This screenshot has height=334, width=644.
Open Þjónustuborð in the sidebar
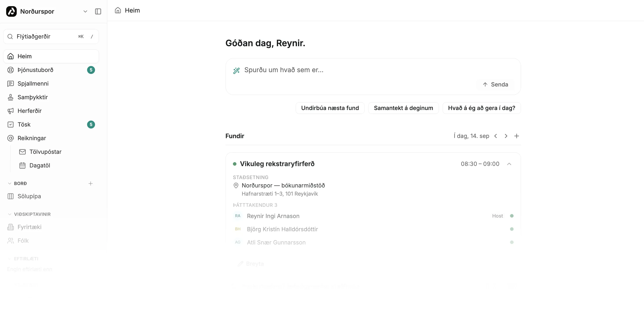point(51,70)
